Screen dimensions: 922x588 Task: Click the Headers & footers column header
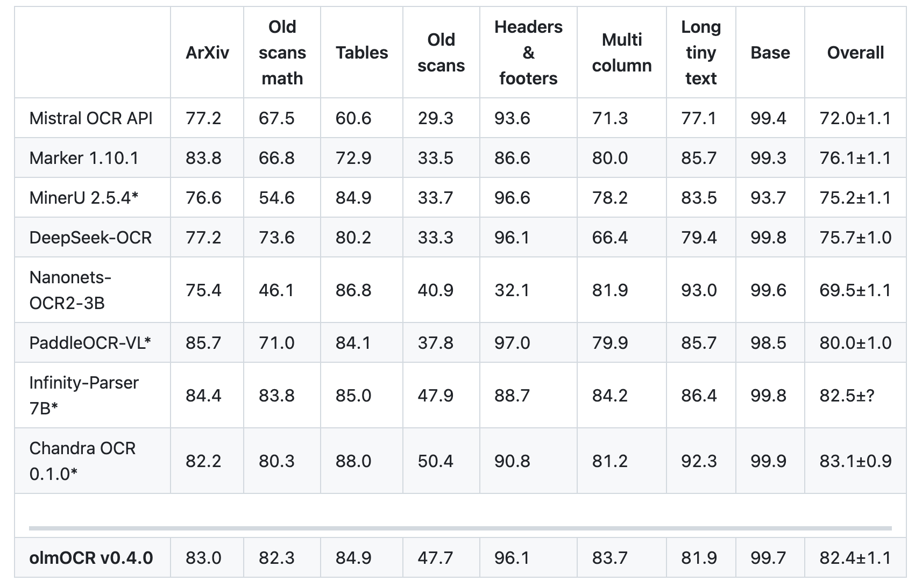point(528,53)
